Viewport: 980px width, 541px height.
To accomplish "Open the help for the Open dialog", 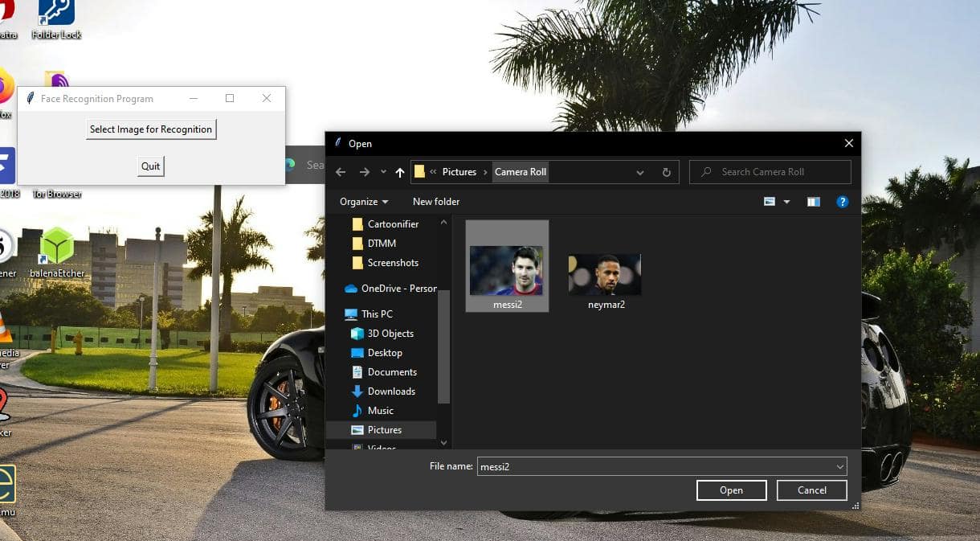I will pyautogui.click(x=843, y=202).
